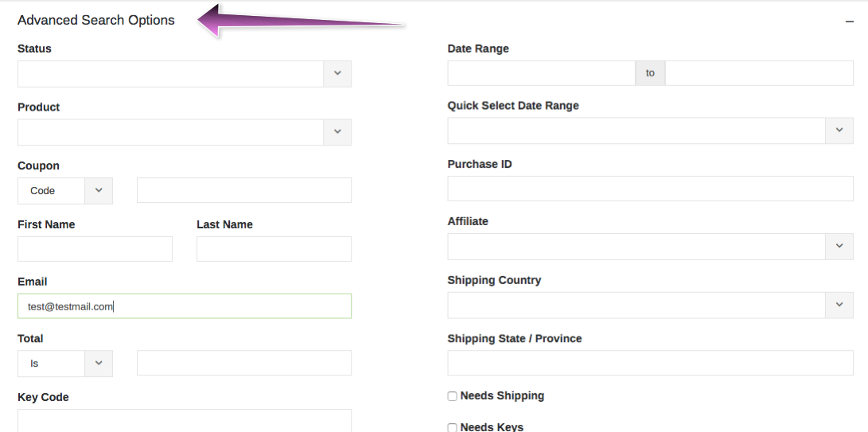Viewport: 868px width, 432px height.
Task: Collapse Advanced Search Options with minus icon
Action: click(x=850, y=21)
